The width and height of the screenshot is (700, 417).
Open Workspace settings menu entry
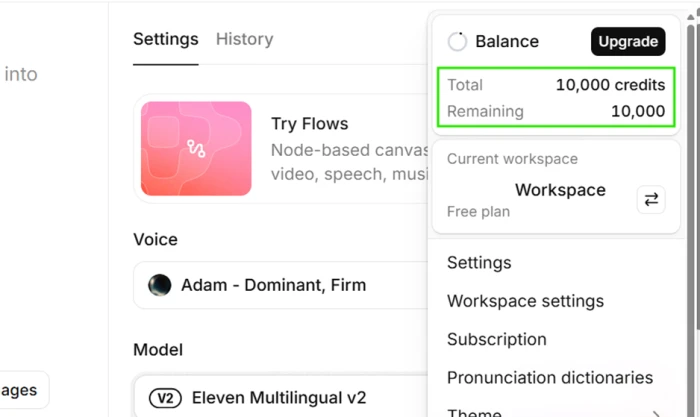pos(525,301)
